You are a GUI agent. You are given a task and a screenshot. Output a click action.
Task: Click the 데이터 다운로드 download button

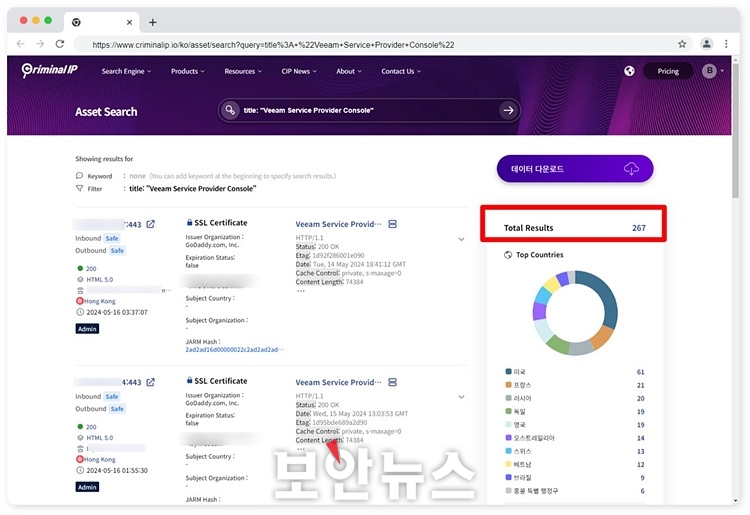coord(575,169)
